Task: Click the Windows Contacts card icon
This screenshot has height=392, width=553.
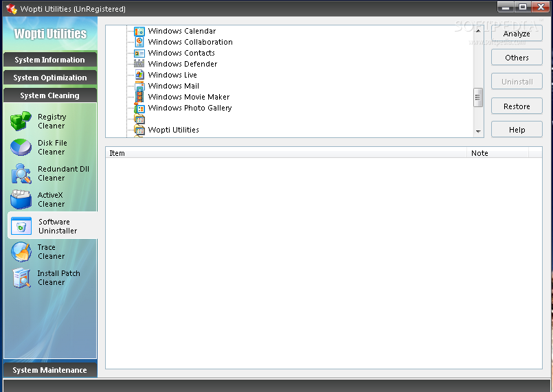Action: (x=139, y=54)
